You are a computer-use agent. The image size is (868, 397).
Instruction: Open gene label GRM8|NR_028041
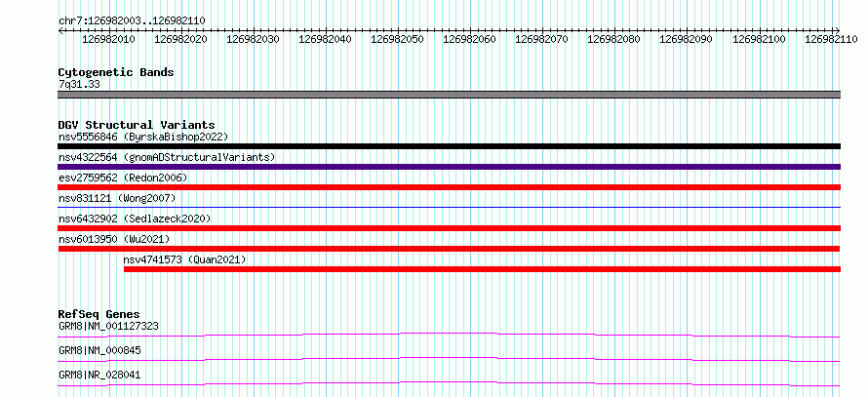click(x=99, y=375)
